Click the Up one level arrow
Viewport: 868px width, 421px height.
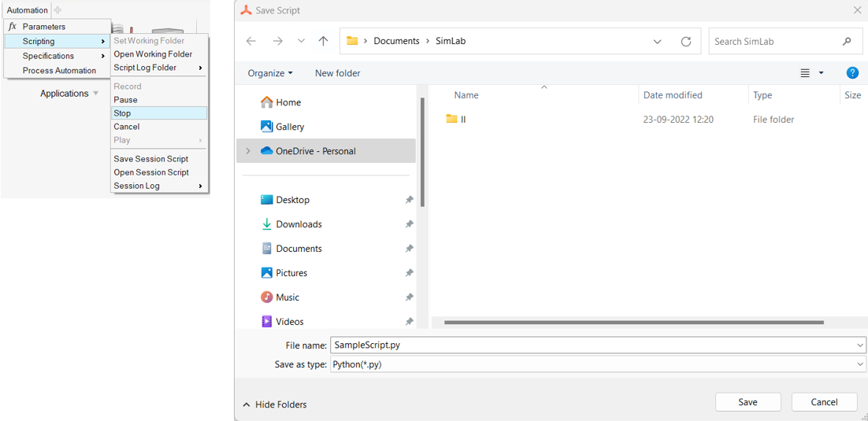click(x=323, y=41)
